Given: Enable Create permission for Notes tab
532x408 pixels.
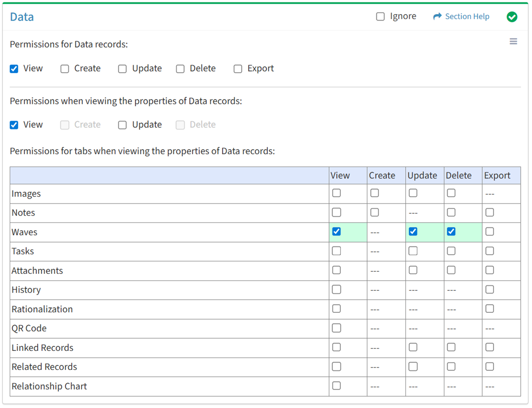Looking at the screenshot, I should [x=374, y=212].
